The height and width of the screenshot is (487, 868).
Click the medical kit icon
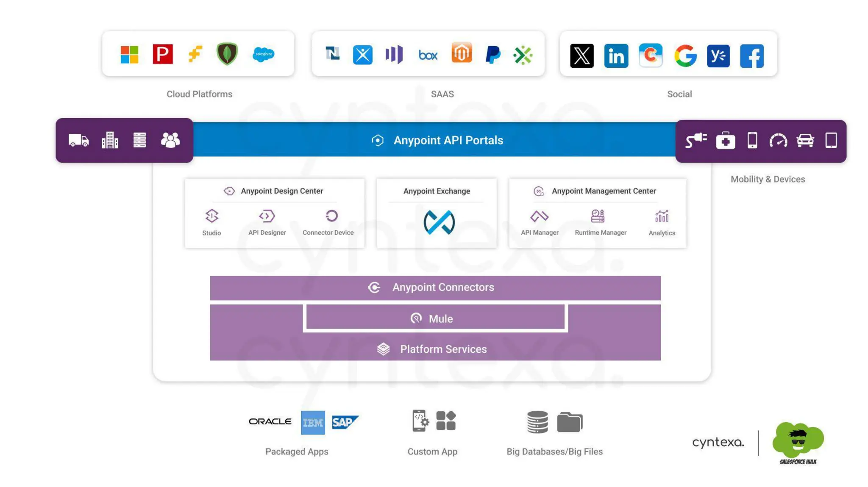coord(726,141)
